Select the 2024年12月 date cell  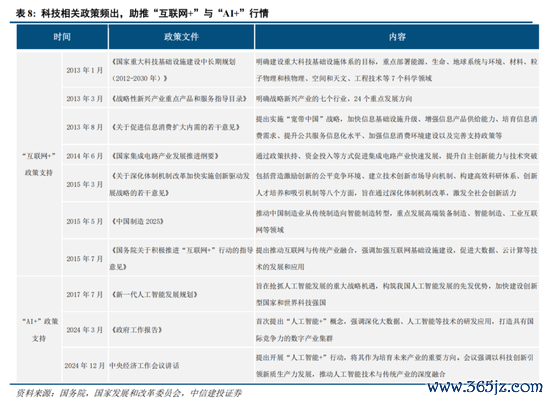click(85, 366)
